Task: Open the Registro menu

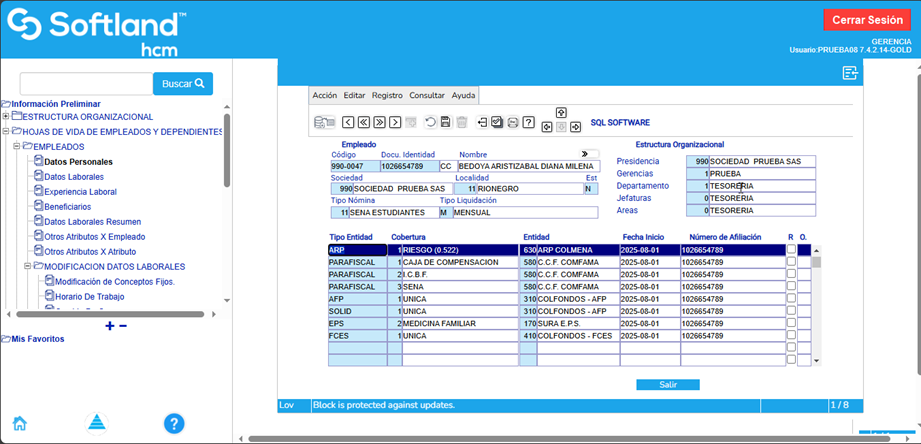Action: [x=387, y=95]
